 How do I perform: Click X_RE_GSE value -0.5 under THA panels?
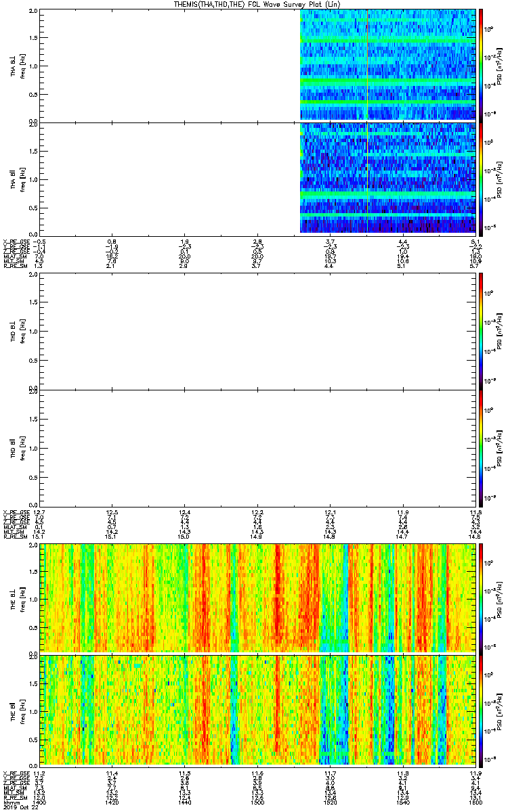[x=39, y=242]
